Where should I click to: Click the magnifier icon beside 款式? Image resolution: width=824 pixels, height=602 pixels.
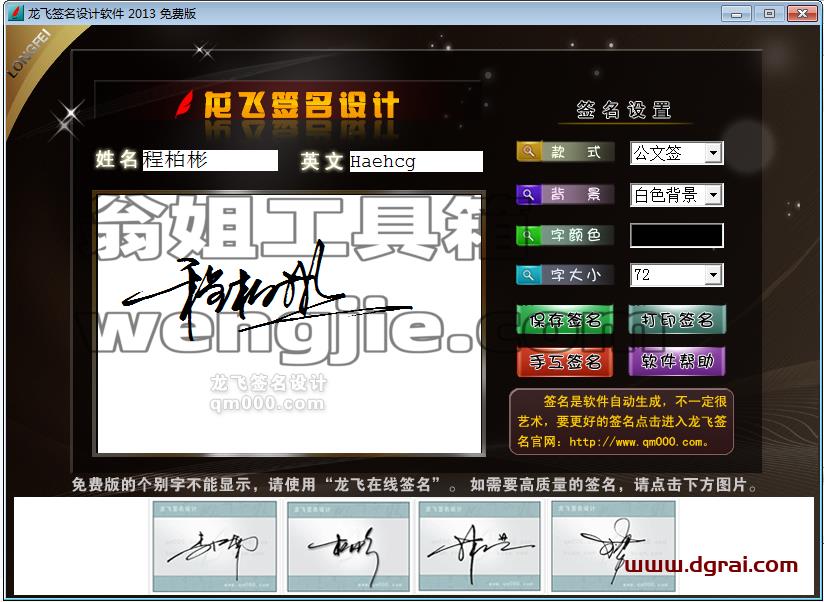[x=529, y=152]
